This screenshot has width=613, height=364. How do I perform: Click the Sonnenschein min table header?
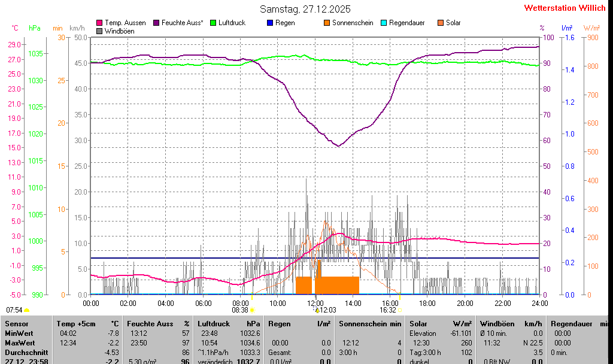pyautogui.click(x=370, y=323)
